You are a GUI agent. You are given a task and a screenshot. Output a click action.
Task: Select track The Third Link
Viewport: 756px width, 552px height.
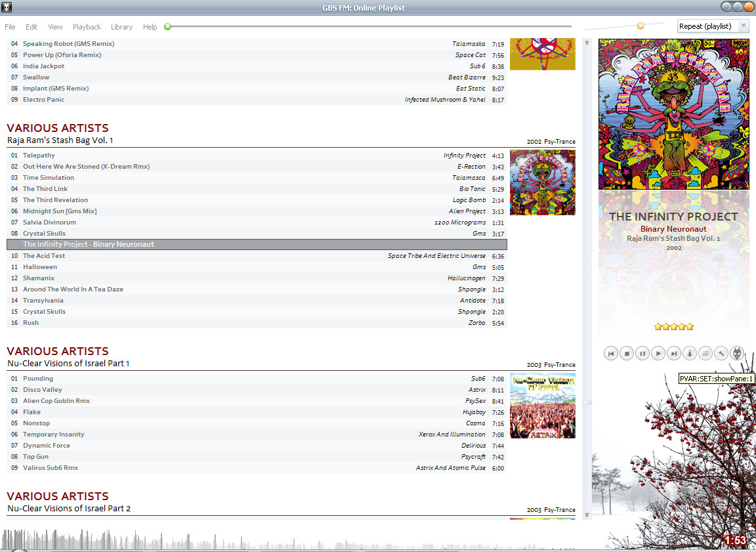[x=257, y=188]
